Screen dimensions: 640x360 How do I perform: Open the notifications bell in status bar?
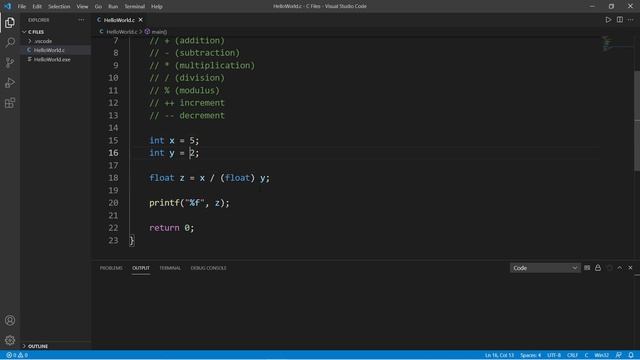631,355
